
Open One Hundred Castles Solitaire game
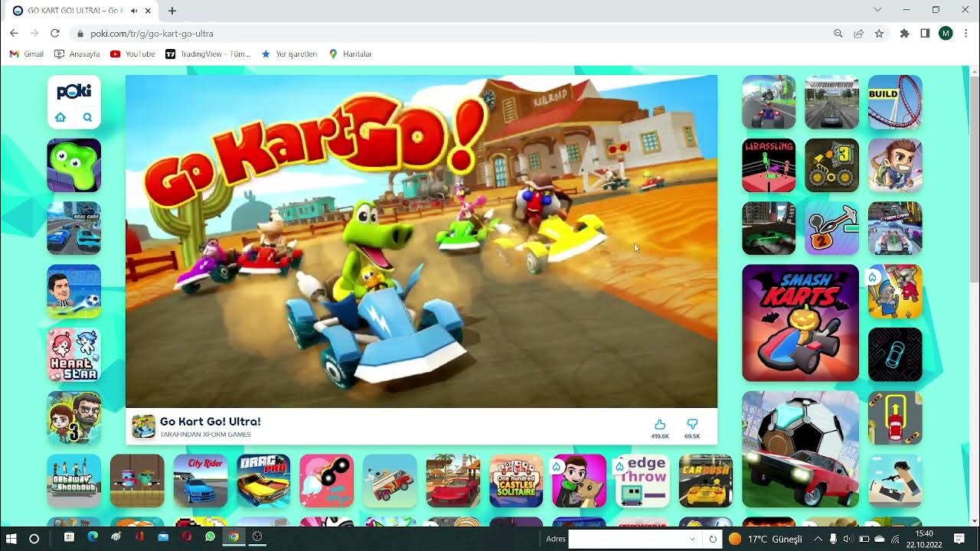pos(516,481)
